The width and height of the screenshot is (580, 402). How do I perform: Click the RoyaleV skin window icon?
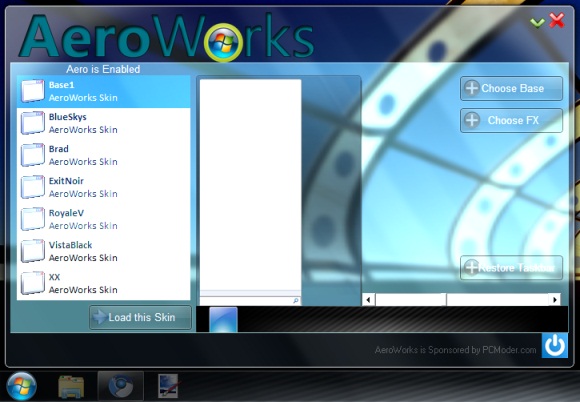(x=33, y=219)
